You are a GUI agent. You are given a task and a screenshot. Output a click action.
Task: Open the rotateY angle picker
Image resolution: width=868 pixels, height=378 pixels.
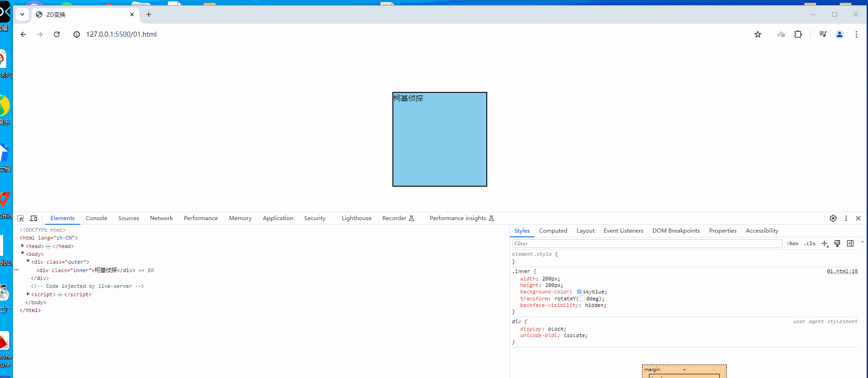[582, 299]
